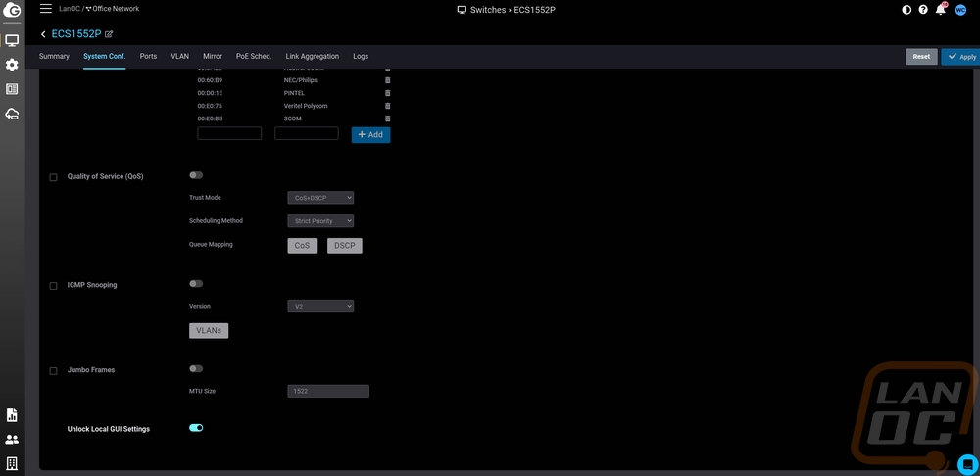Screen dimensions: 980x476
Task: Click the Apply button
Action: pyautogui.click(x=960, y=57)
